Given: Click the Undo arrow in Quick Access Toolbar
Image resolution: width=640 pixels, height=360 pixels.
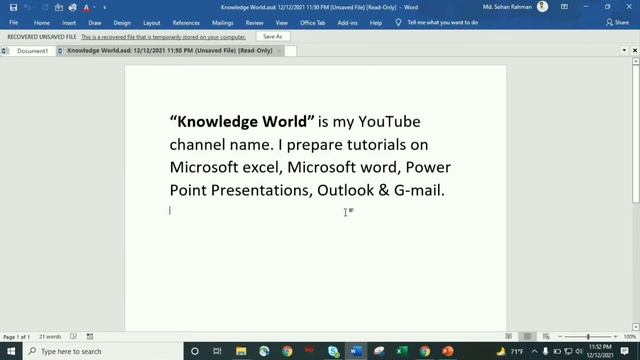Looking at the screenshot, I should [28, 7].
